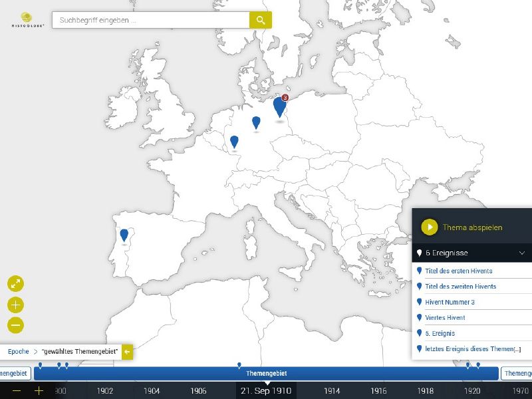Open letztes Ereignis dieses Themen entry
Screen dimensions: 532x399
pyautogui.click(x=472, y=348)
